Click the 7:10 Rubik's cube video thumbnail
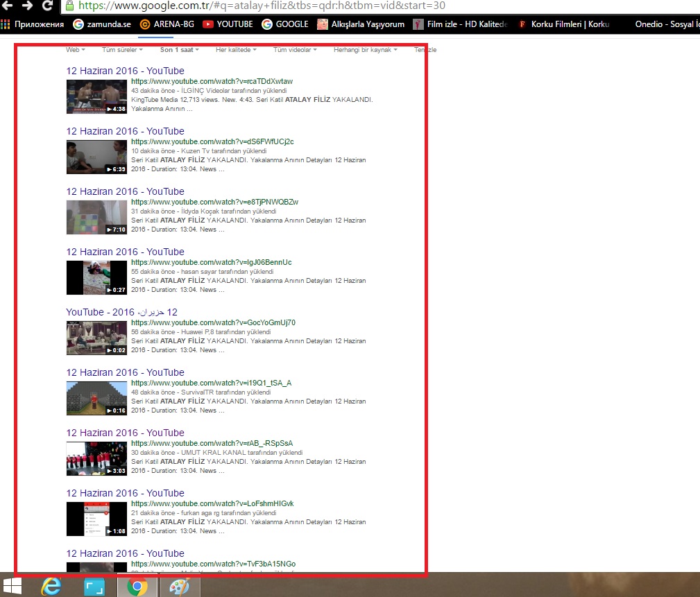700x597 pixels. pyautogui.click(x=96, y=217)
